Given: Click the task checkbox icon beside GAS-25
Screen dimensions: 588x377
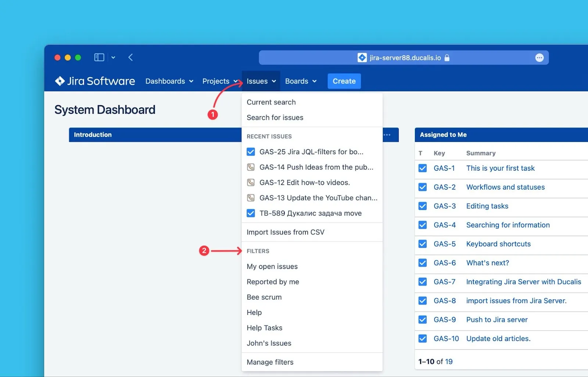Looking at the screenshot, I should tap(251, 152).
